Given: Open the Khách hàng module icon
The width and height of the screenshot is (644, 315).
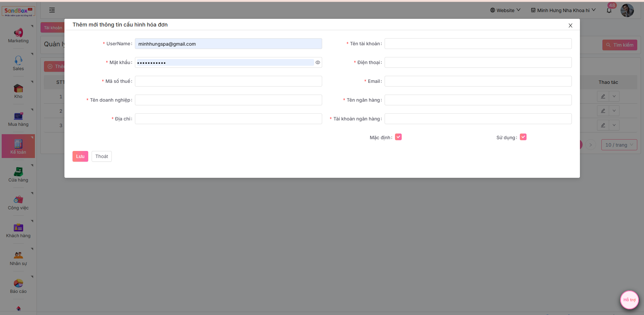Looking at the screenshot, I should [18, 227].
